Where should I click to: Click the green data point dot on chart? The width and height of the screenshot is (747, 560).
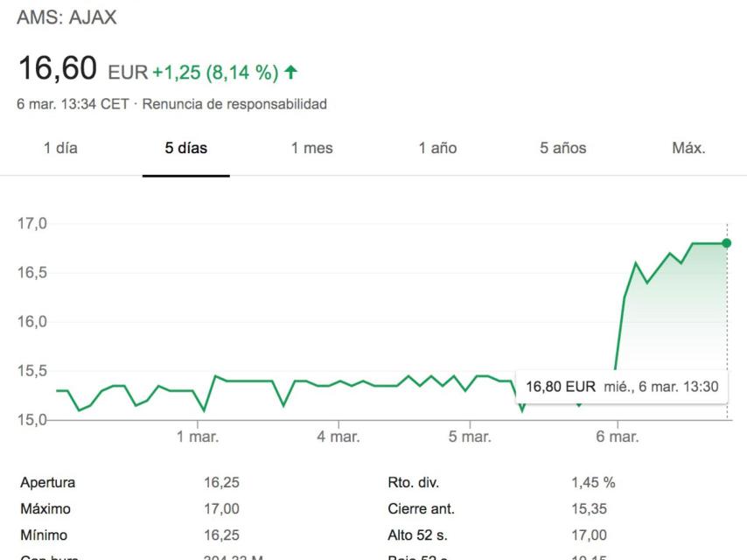(727, 243)
